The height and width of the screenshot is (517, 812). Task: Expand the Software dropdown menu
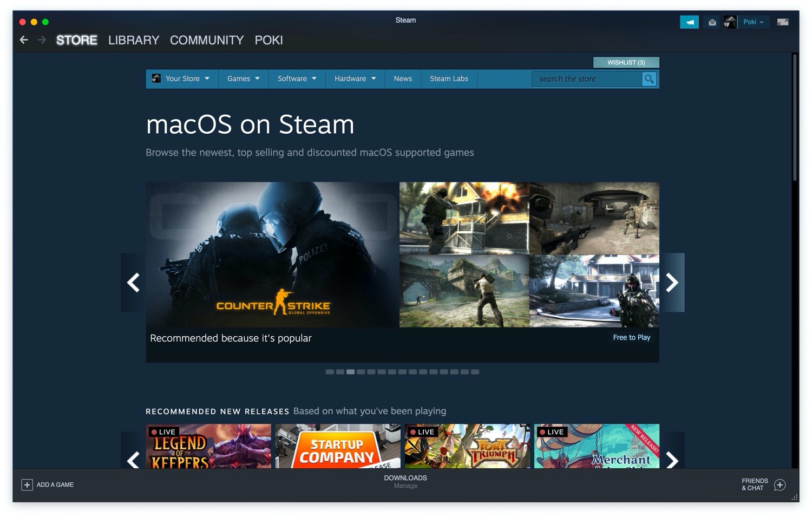(x=297, y=78)
